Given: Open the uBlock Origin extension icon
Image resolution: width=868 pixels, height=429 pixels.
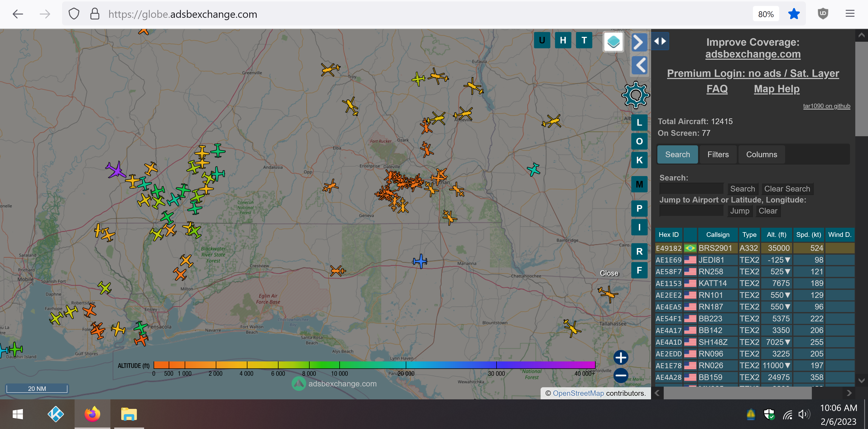Looking at the screenshot, I should click(x=823, y=14).
